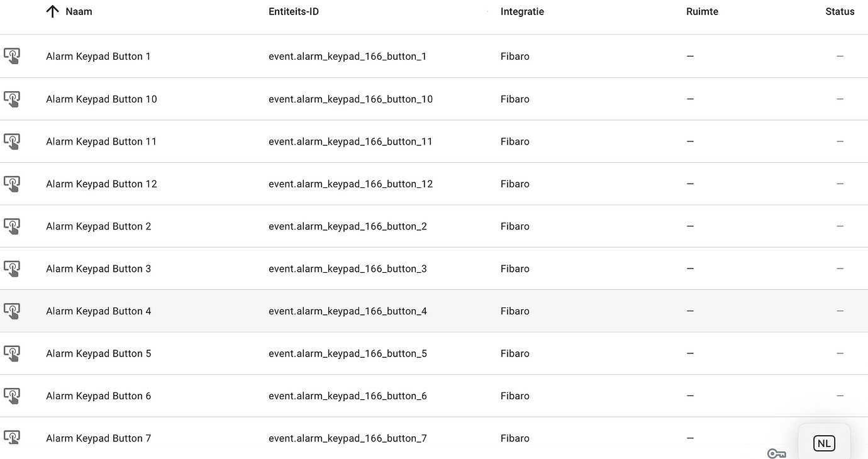Sort by the Entiteits-ID column header
This screenshot has height=459, width=868.
coord(294,11)
